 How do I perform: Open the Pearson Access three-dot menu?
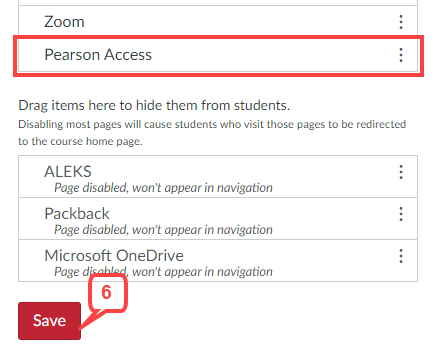[401, 55]
